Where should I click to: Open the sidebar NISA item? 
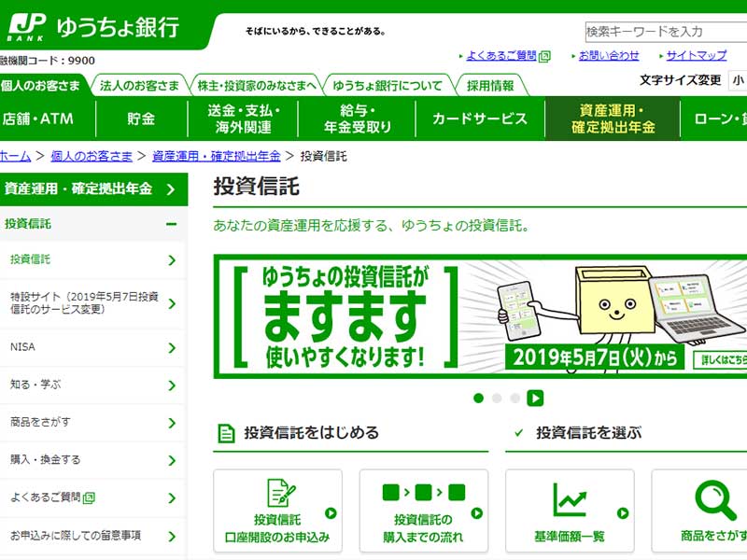tap(92, 347)
